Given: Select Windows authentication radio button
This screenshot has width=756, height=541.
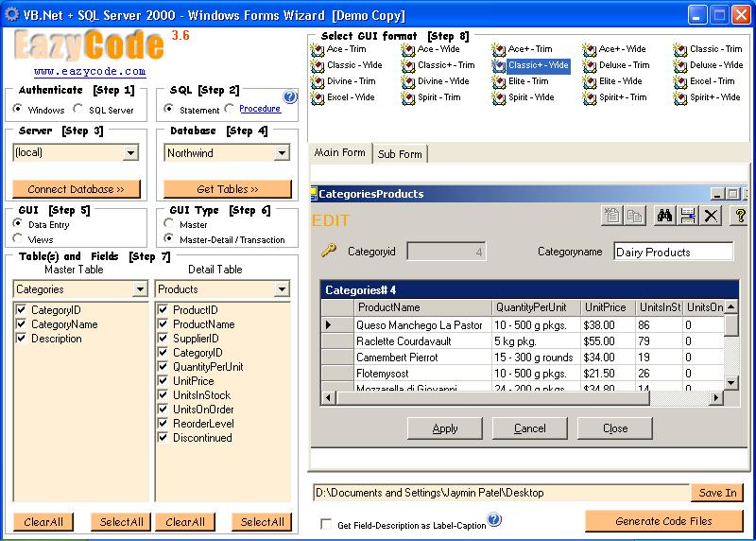Looking at the screenshot, I should click(x=17, y=109).
